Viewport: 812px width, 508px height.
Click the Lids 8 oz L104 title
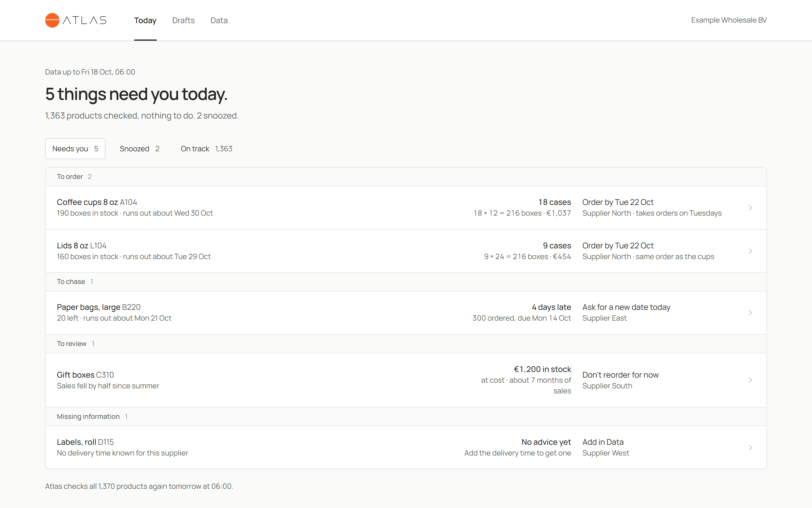[81, 246]
